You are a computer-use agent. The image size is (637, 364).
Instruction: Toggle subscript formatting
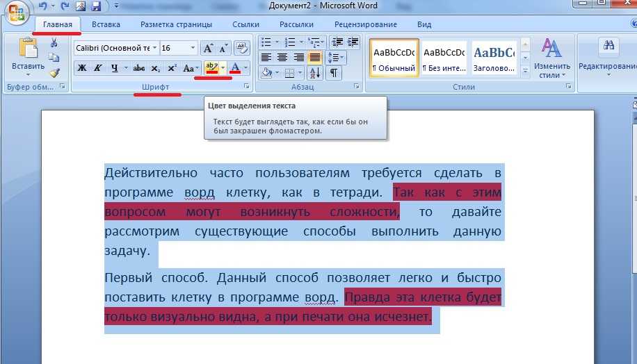(156, 68)
